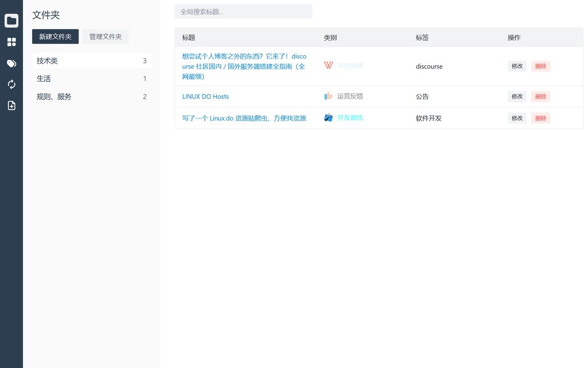Switch to 管理文件夹 tab
Screen dimensions: 588x368
[x=105, y=36]
